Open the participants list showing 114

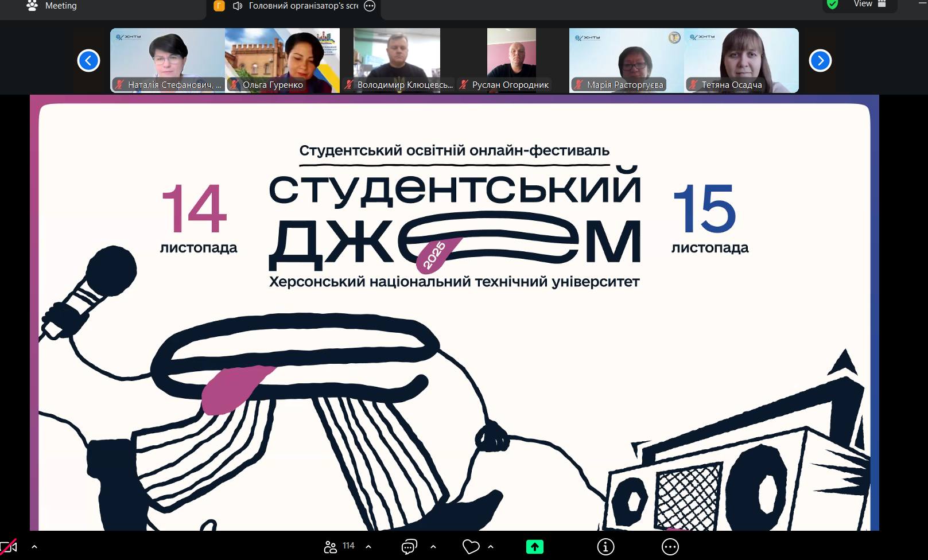coord(339,547)
